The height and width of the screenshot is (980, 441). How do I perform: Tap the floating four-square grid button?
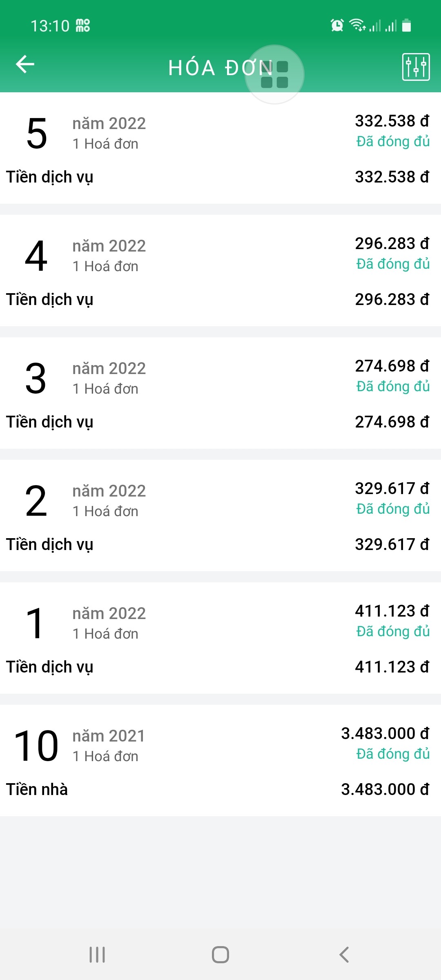tap(274, 74)
